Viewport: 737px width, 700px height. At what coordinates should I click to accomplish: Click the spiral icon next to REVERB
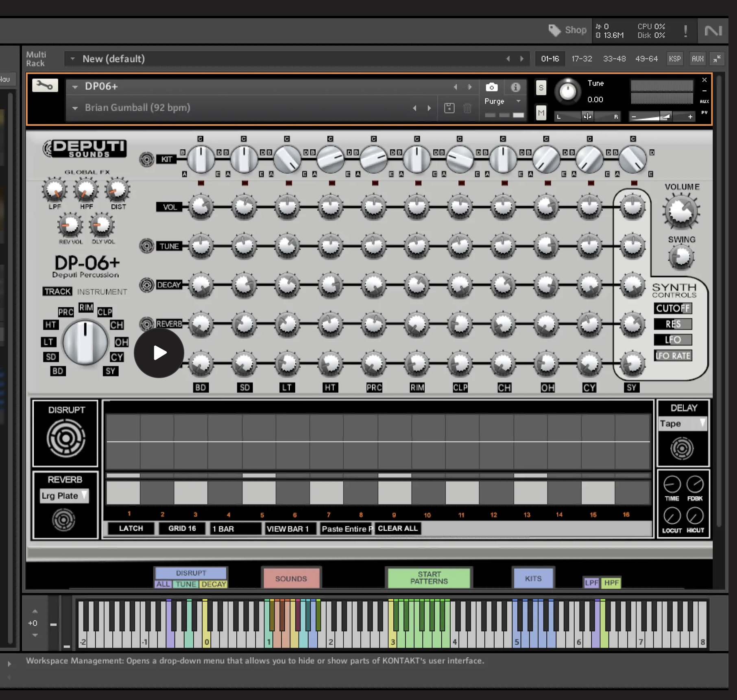point(146,324)
